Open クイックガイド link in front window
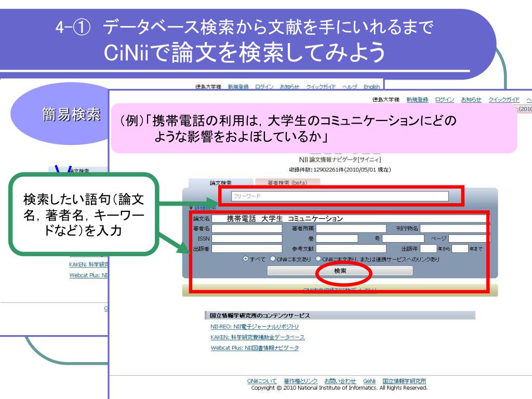The height and width of the screenshot is (399, 532). [504, 99]
